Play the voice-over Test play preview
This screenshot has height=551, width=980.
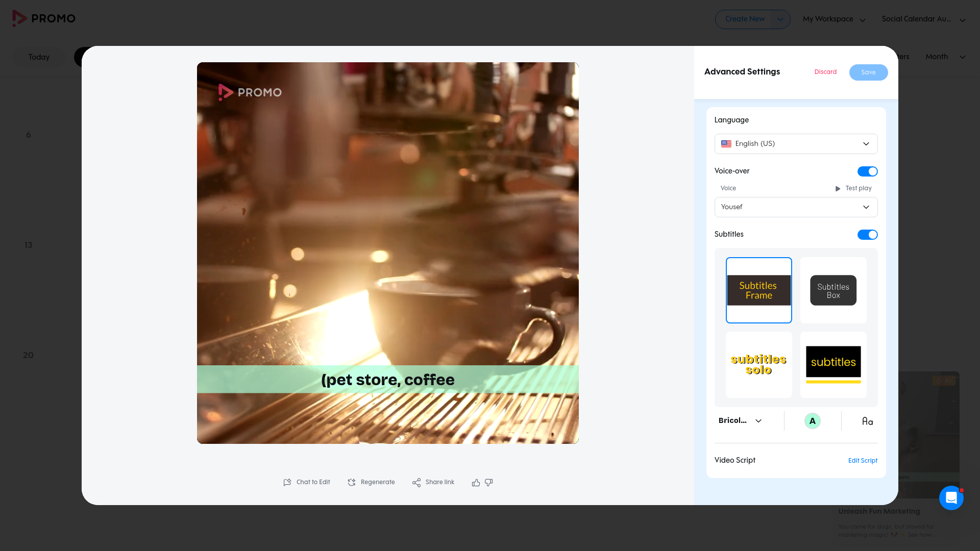pos(852,188)
